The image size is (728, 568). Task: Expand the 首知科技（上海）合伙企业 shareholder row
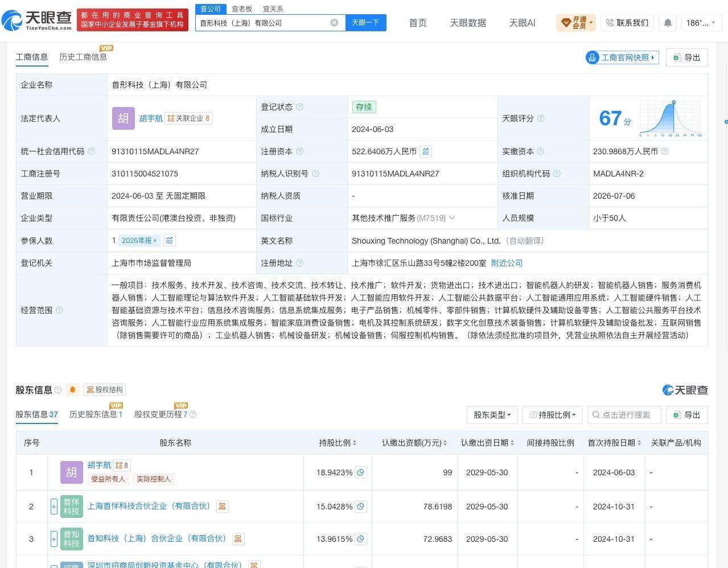(x=54, y=539)
